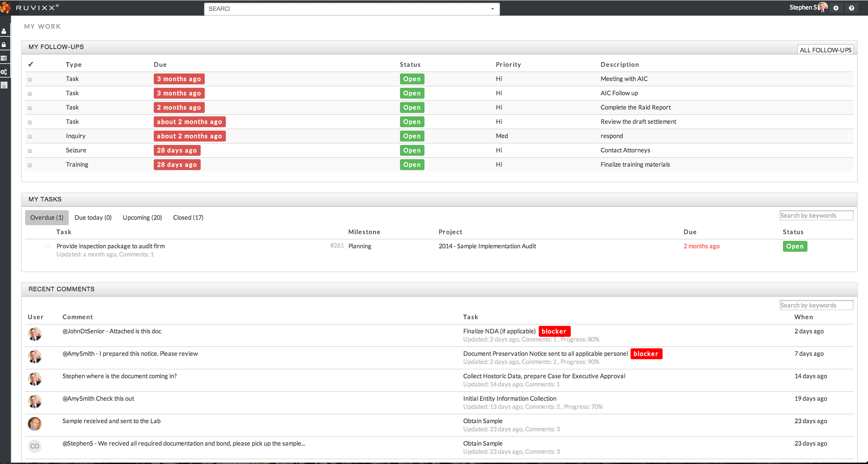The image size is (868, 464).
Task: Switch to Closed (17) tab
Action: (x=188, y=217)
